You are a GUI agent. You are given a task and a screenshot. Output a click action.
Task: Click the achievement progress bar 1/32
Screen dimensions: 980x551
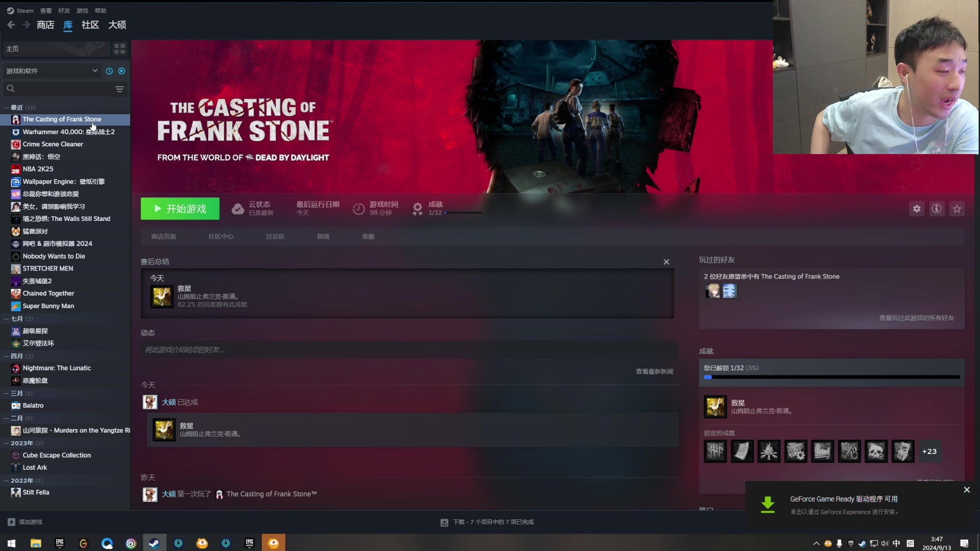tap(831, 377)
